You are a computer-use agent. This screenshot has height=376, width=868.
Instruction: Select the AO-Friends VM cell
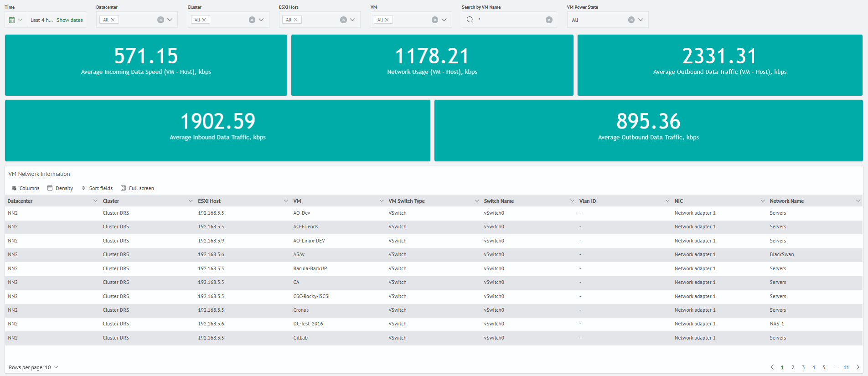pyautogui.click(x=338, y=227)
